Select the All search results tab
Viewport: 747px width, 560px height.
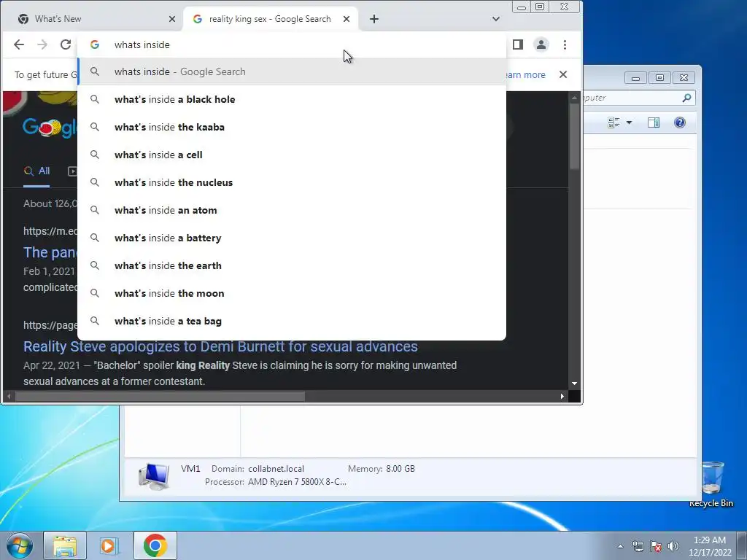coord(36,171)
